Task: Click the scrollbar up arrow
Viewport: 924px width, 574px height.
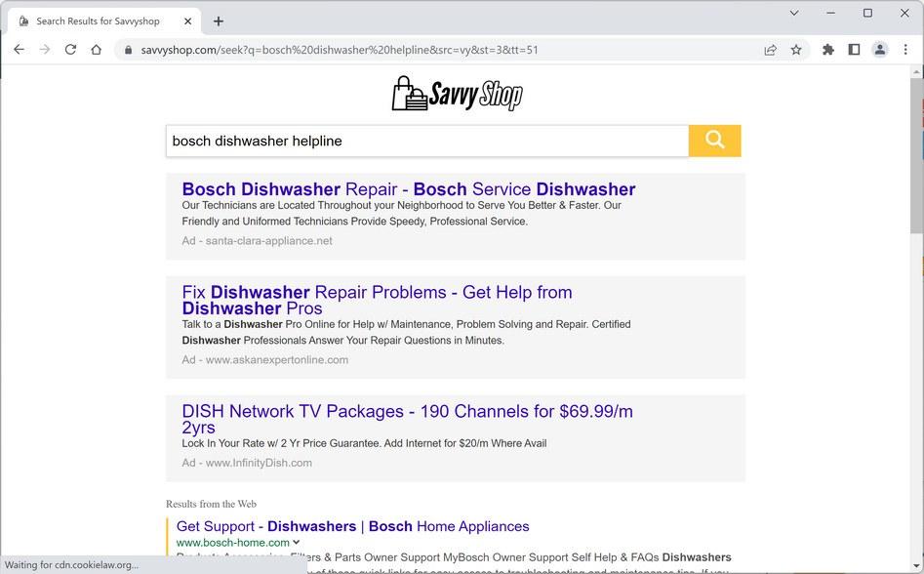Action: tap(916, 71)
